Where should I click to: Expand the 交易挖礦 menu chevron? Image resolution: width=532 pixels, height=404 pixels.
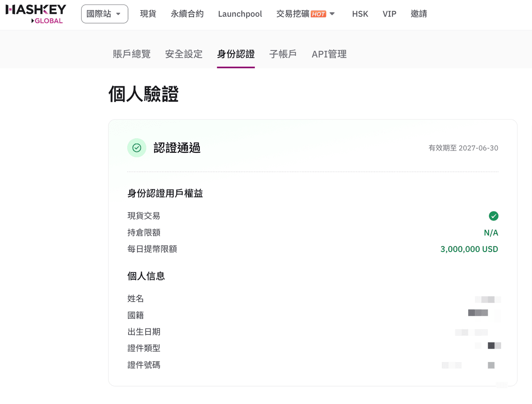(x=332, y=14)
